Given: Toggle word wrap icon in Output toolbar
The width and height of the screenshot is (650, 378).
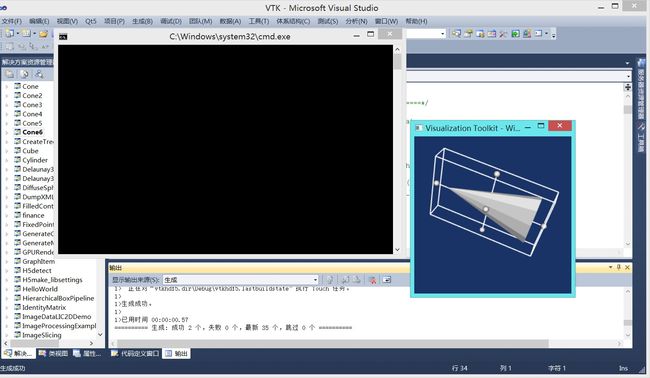Looking at the screenshot, I should (x=387, y=280).
